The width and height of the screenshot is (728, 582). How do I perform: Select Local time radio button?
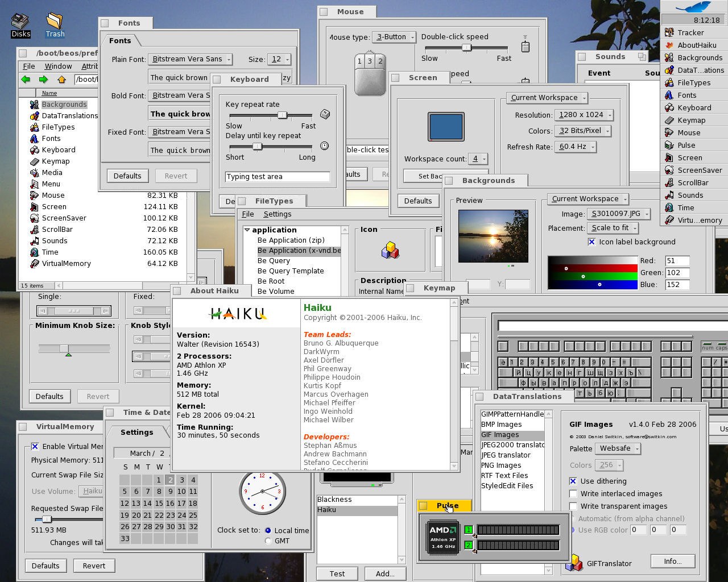(x=268, y=530)
